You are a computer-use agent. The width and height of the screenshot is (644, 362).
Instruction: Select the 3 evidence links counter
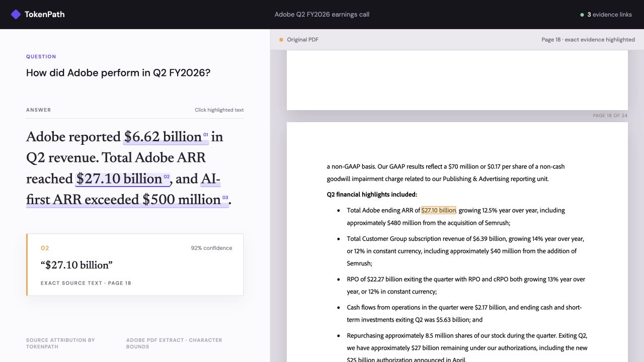coord(610,15)
